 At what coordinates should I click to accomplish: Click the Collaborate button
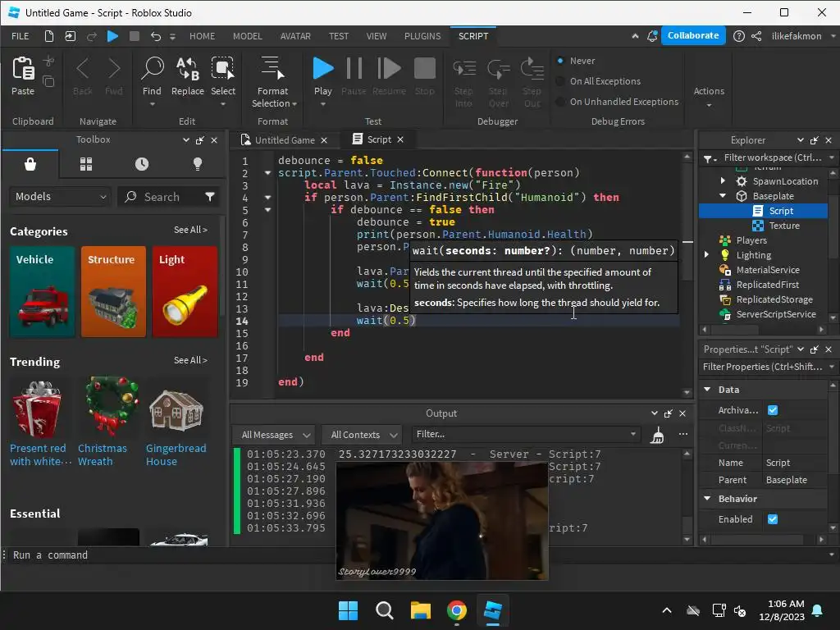pyautogui.click(x=693, y=35)
